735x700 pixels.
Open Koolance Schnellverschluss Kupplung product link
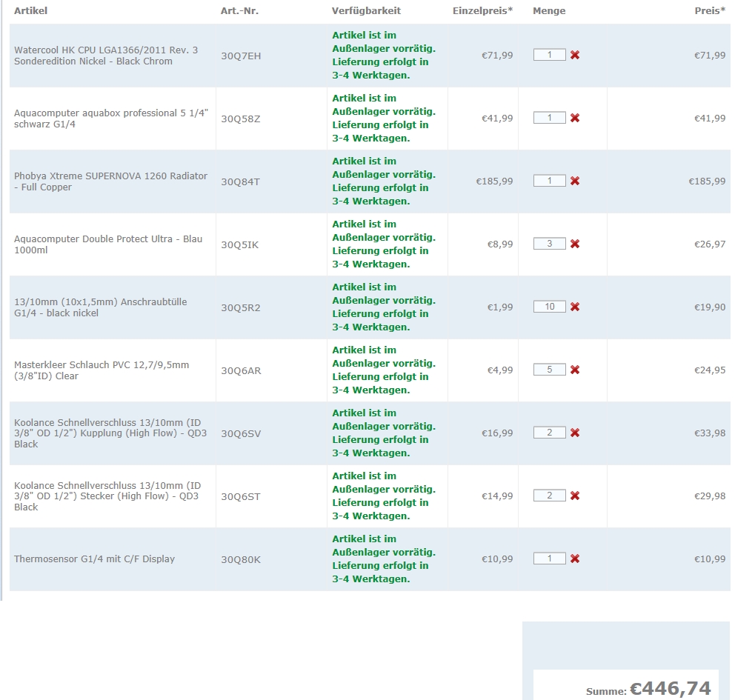click(110, 433)
